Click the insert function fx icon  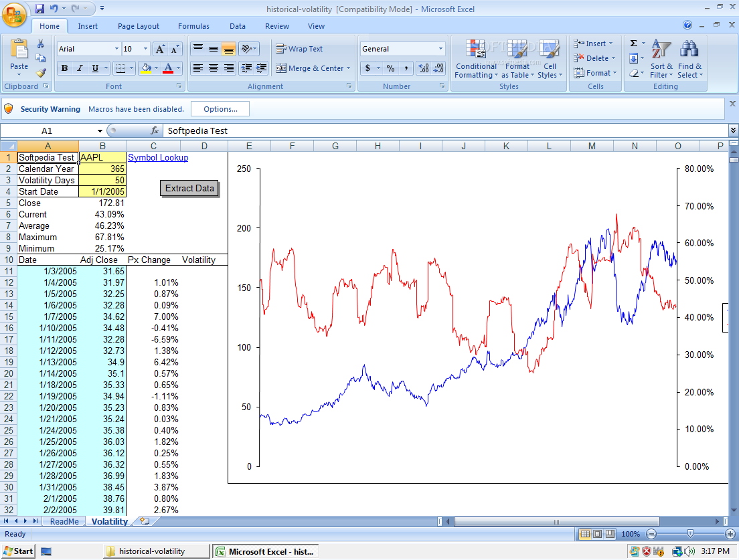[x=154, y=130]
